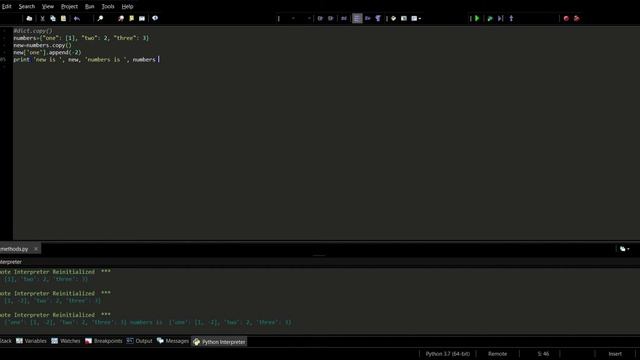Select the Python Interpreter tab
The width and height of the screenshot is (640, 360).
pyautogui.click(x=219, y=342)
